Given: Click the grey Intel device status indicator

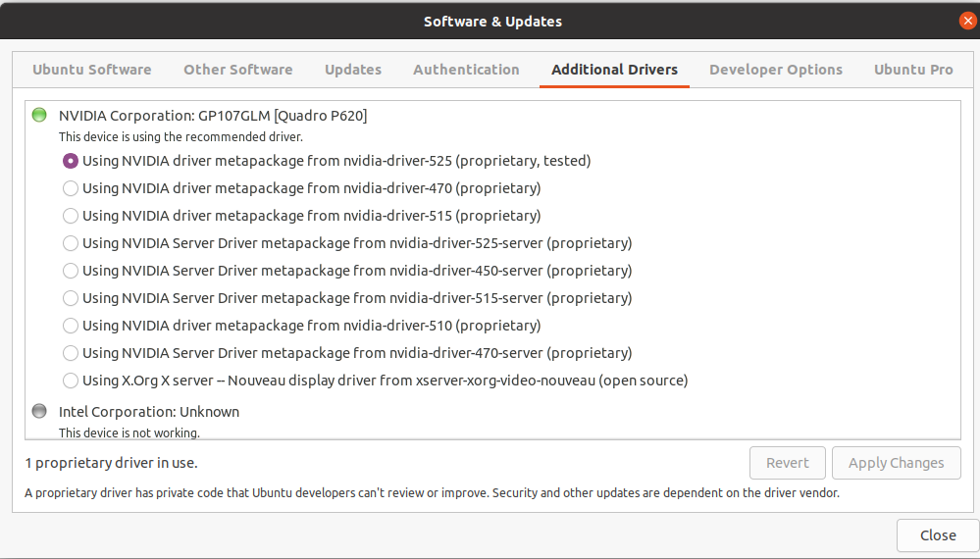Looking at the screenshot, I should pos(39,411).
